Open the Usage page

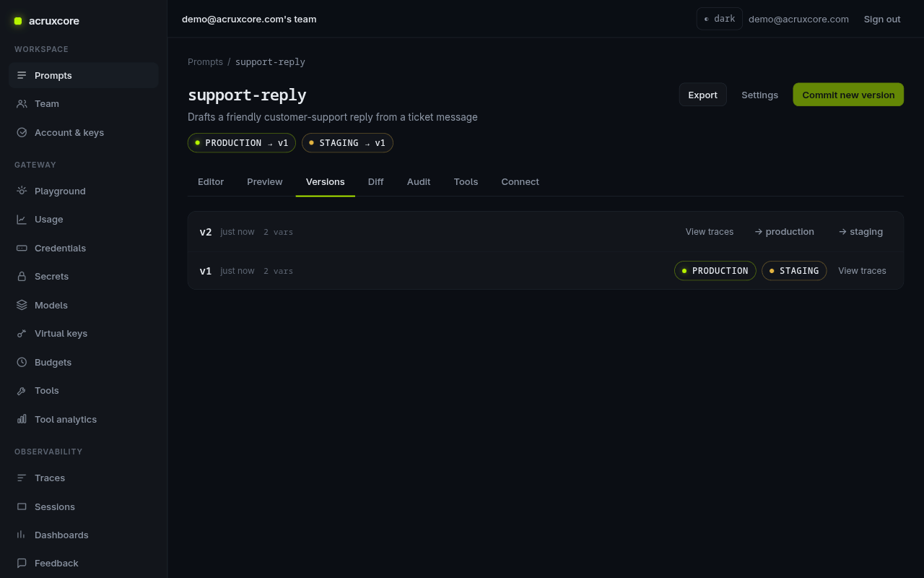[84, 219]
